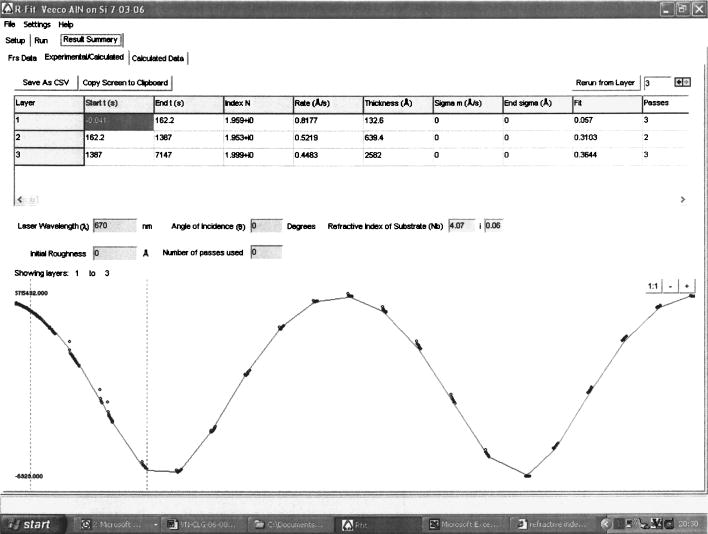Click the right stepper arrow beside Rerun layer field
Image resolution: width=708 pixels, height=534 pixels.
pos(686,82)
